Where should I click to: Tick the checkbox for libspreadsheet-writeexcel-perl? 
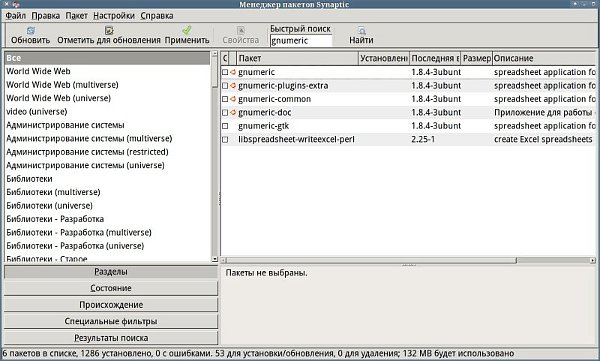pyautogui.click(x=225, y=139)
